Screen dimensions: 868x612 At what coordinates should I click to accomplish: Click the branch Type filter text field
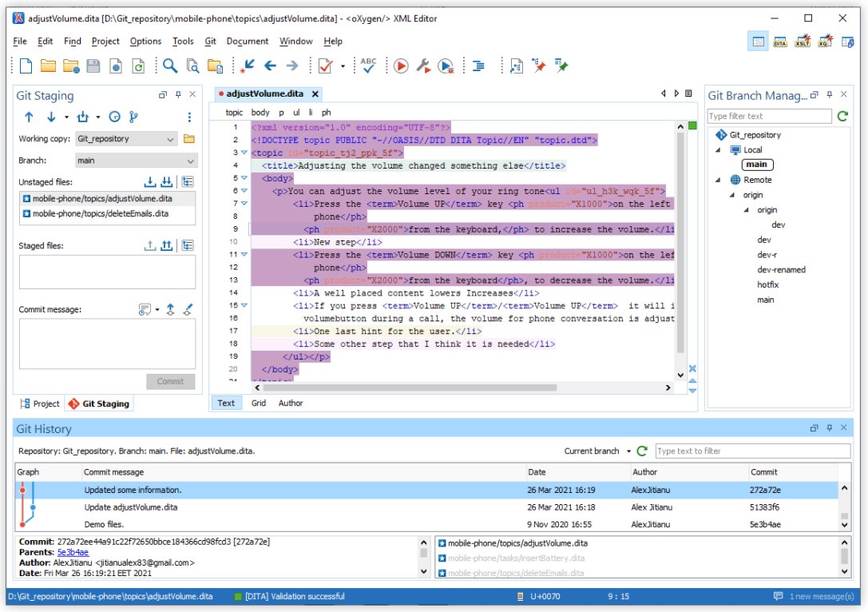(770, 116)
